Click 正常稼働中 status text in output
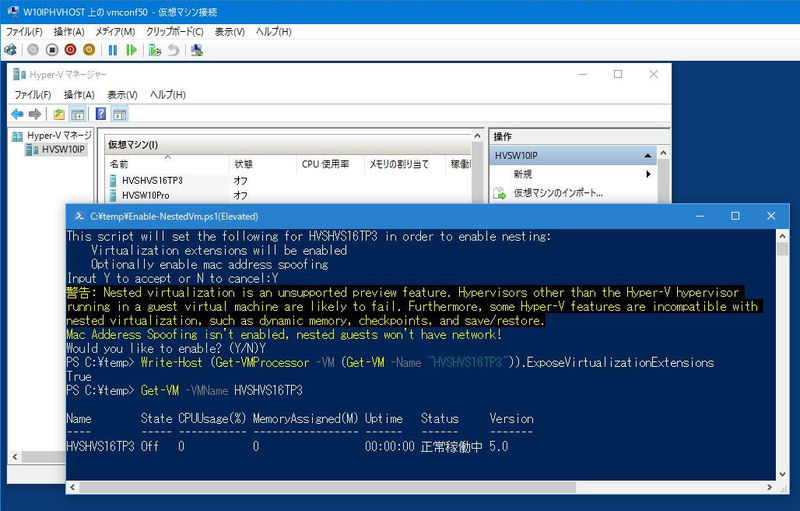Screen dimensions: 800x511 tap(452, 447)
